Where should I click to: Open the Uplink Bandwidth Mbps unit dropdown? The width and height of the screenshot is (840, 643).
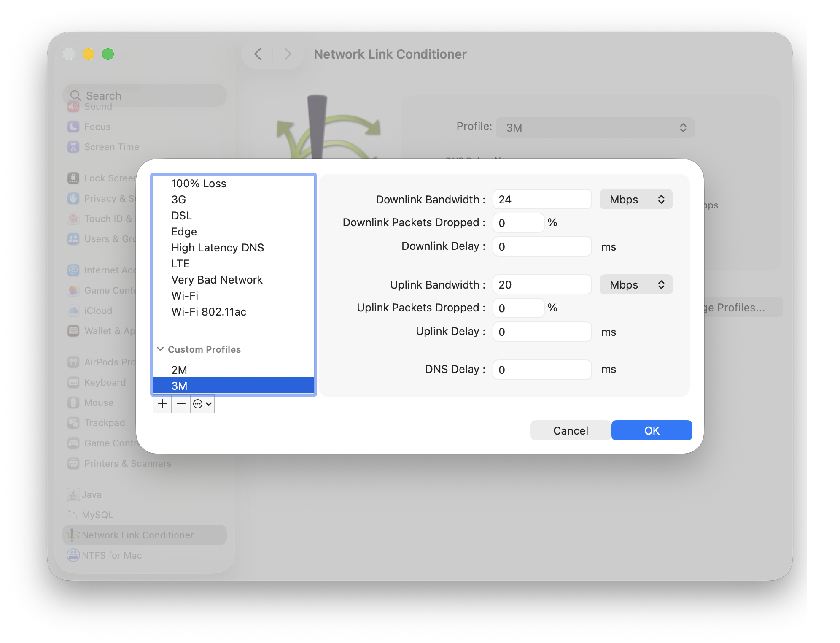(636, 285)
